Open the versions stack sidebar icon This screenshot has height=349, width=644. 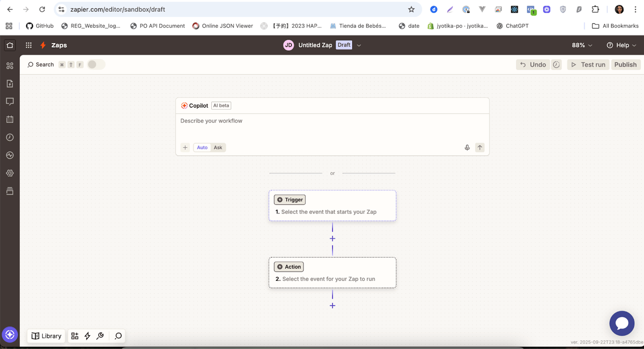click(10, 191)
